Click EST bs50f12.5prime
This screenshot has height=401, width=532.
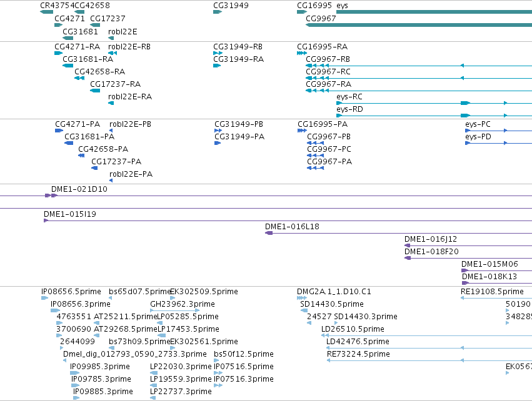[x=244, y=355]
